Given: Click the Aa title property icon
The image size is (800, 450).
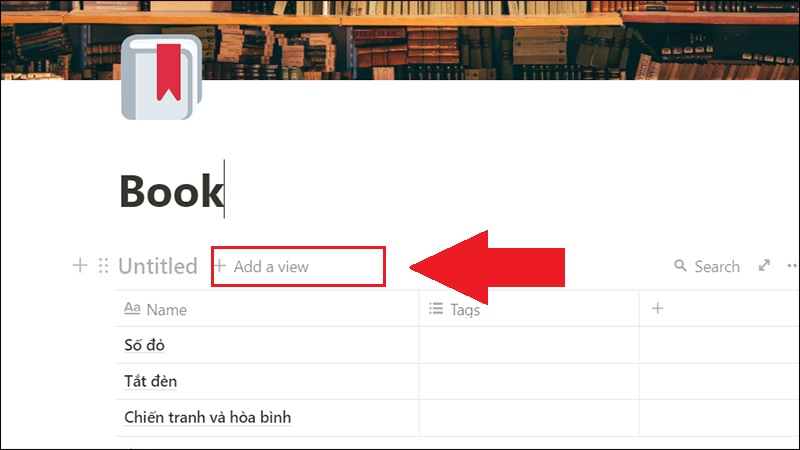Looking at the screenshot, I should [x=132, y=308].
